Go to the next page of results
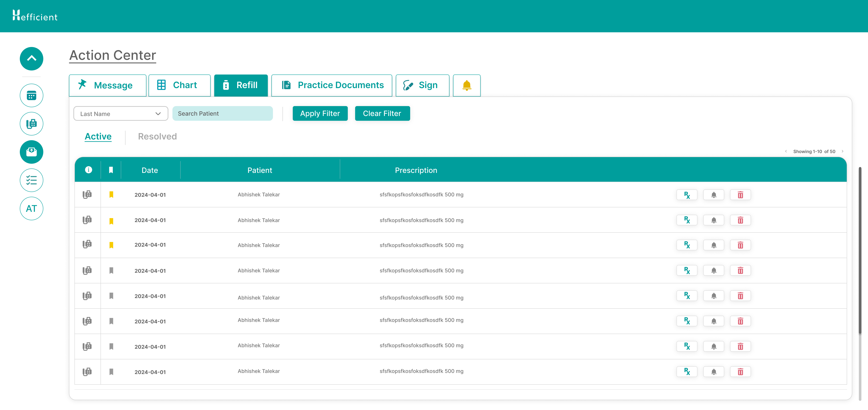The width and height of the screenshot is (868, 410). 842,151
